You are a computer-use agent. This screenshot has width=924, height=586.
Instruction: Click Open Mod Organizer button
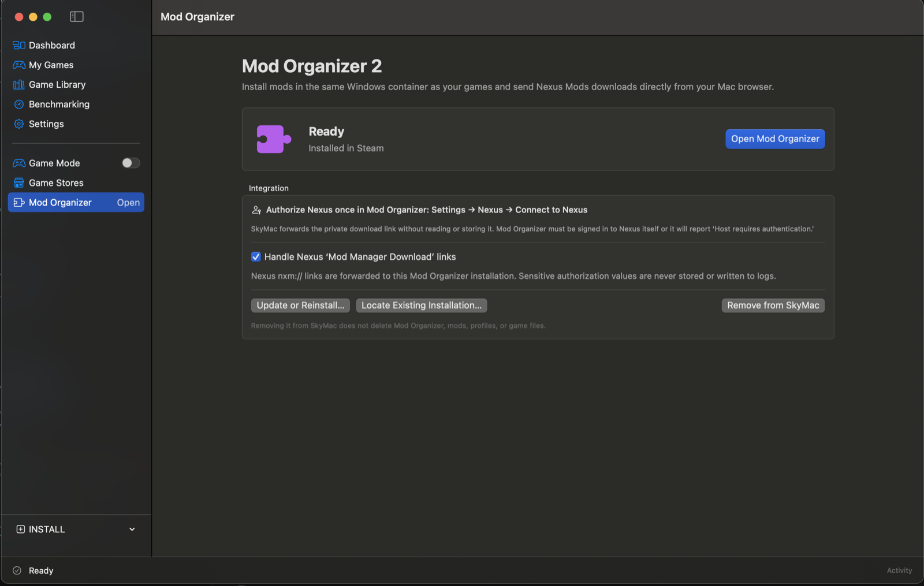[775, 139]
